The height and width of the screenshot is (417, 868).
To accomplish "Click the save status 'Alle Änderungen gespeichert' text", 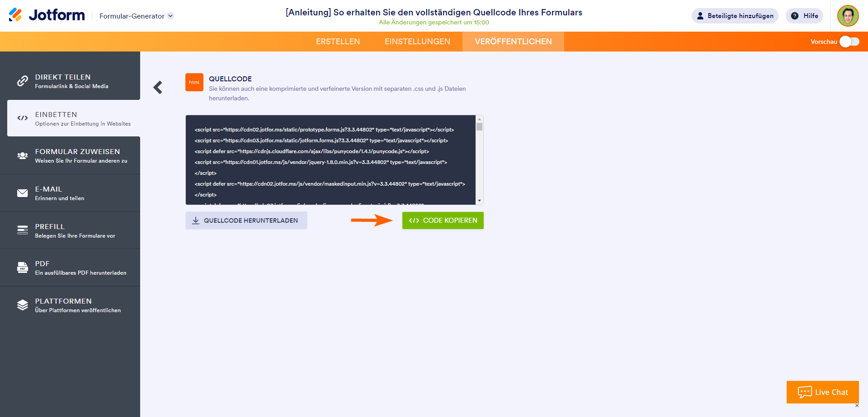I will (x=434, y=23).
